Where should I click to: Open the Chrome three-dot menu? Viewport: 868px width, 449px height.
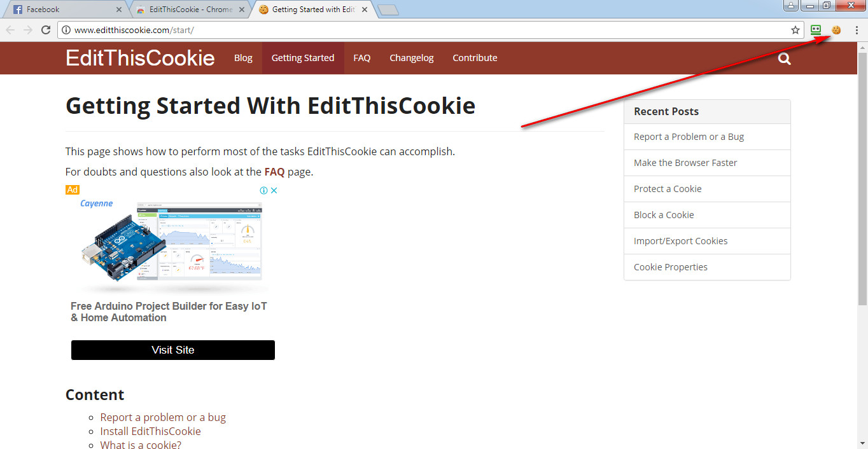[x=857, y=30]
